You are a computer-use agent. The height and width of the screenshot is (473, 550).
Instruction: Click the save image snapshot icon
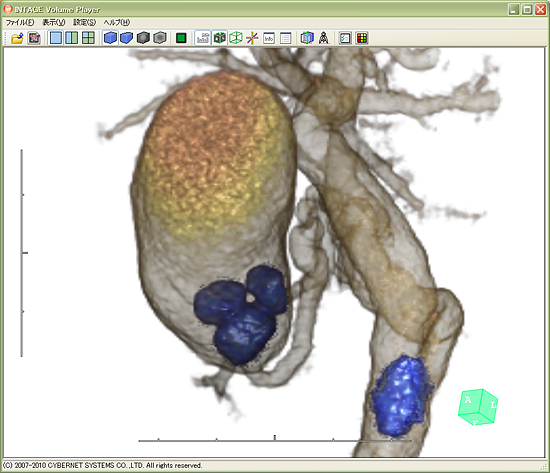34,38
